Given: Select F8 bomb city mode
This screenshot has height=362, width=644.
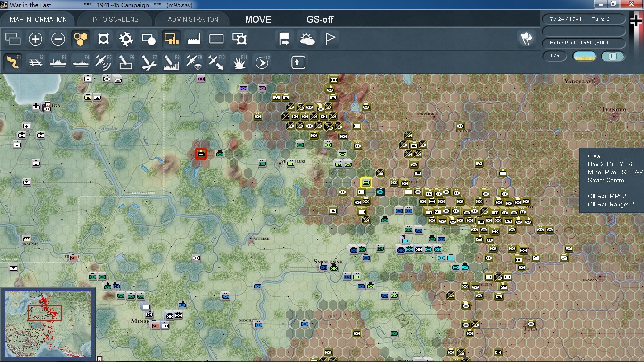Looking at the screenshot, I should point(171,62).
